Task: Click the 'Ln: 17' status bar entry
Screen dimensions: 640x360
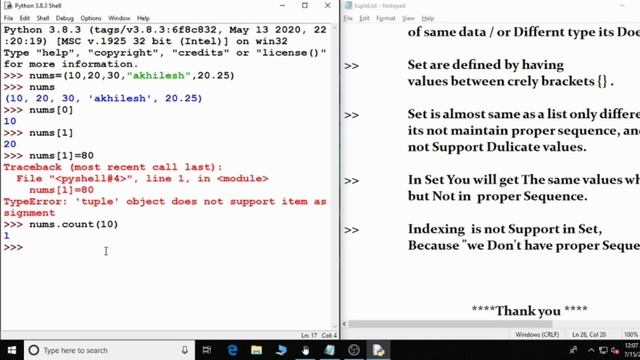Action: (309, 335)
